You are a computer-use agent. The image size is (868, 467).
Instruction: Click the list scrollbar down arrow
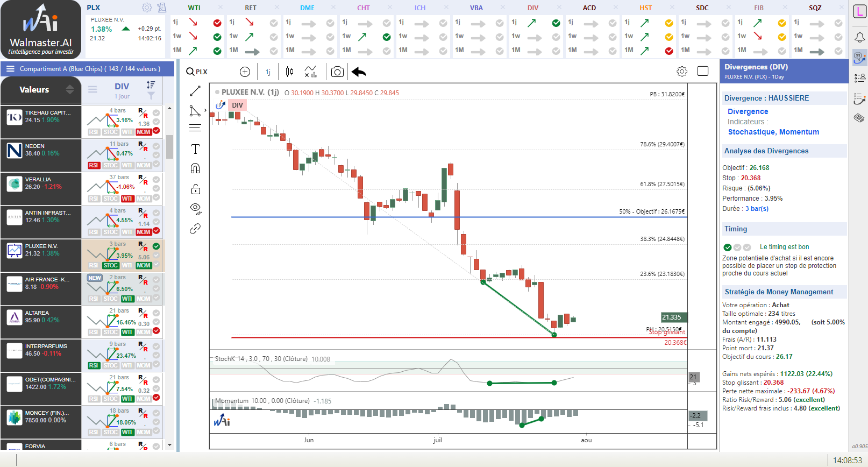[x=169, y=445]
